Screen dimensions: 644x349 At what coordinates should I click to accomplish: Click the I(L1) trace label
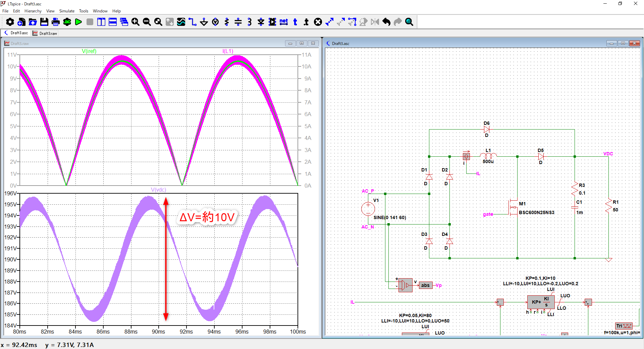pos(228,51)
